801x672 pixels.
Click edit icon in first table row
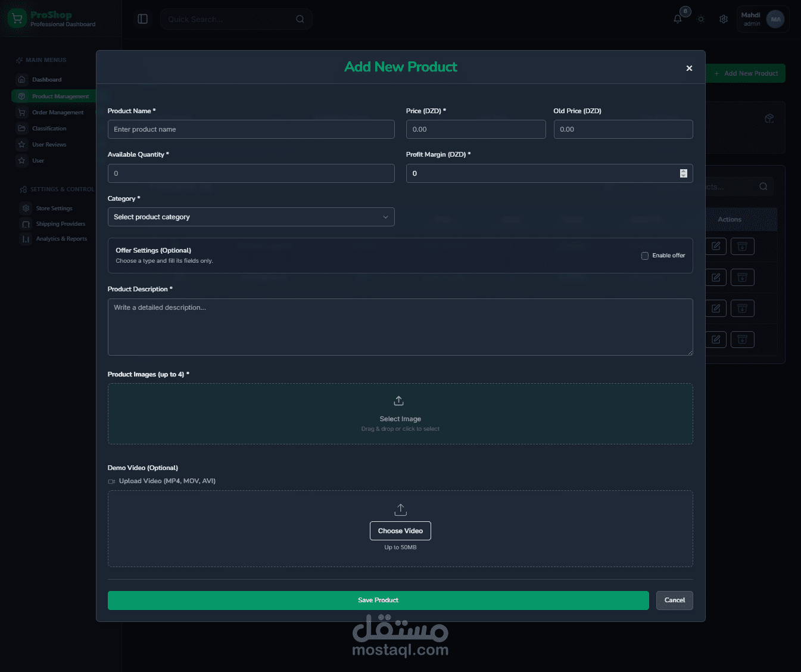click(x=716, y=246)
